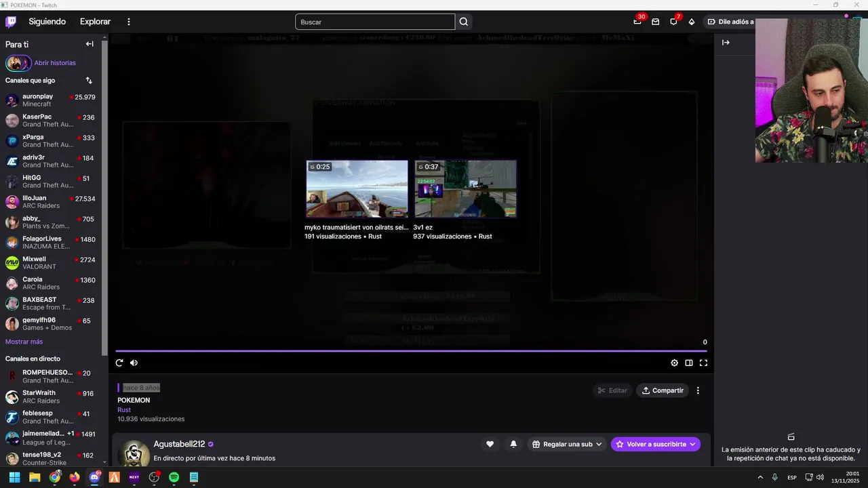Expand list with Mostrar más
The width and height of the screenshot is (868, 488).
click(24, 342)
